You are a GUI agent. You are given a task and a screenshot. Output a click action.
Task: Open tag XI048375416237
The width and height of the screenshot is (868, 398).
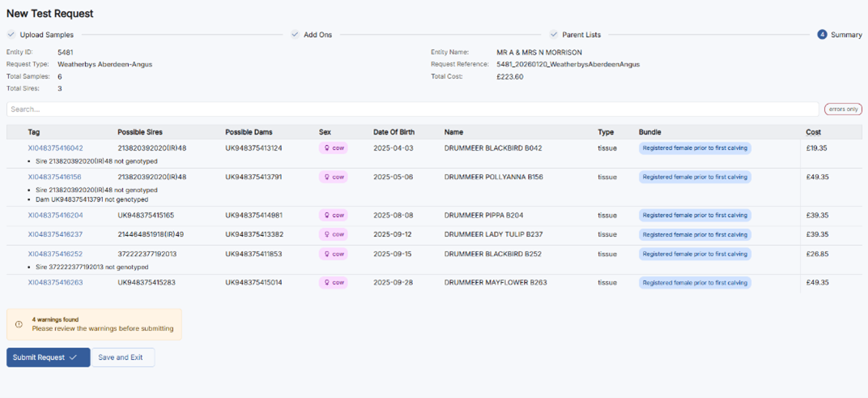click(x=55, y=234)
